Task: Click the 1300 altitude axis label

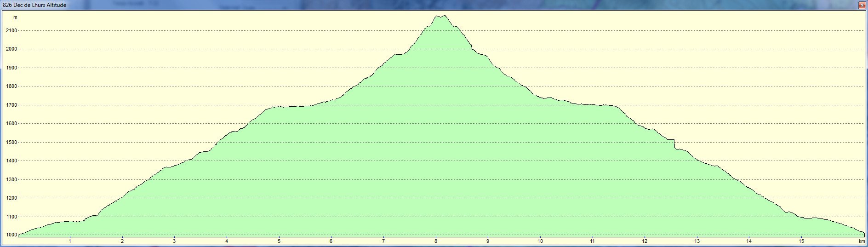Action: point(11,180)
